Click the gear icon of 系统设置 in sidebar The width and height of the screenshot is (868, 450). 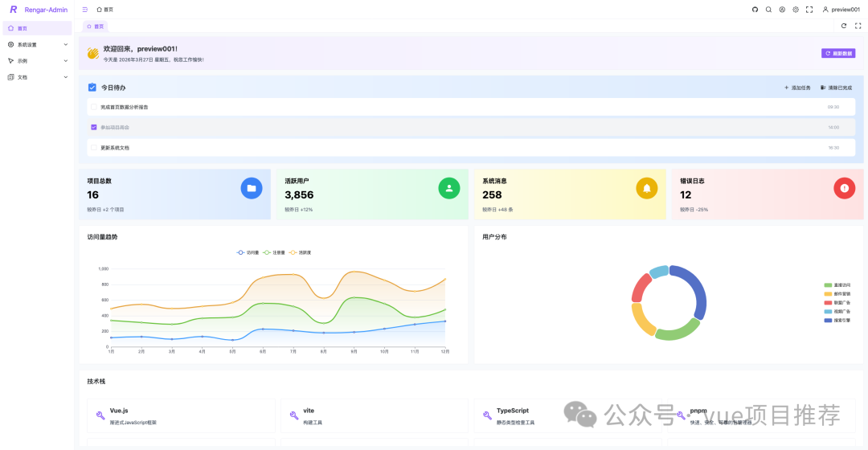coord(10,44)
